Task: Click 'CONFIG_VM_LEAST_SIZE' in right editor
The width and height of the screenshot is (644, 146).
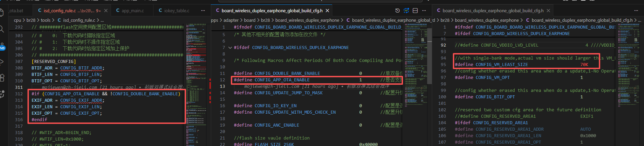Action: pos(502,65)
